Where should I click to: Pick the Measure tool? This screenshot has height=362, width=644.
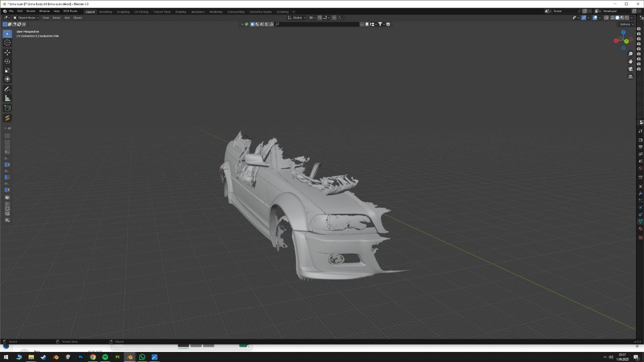7,98
